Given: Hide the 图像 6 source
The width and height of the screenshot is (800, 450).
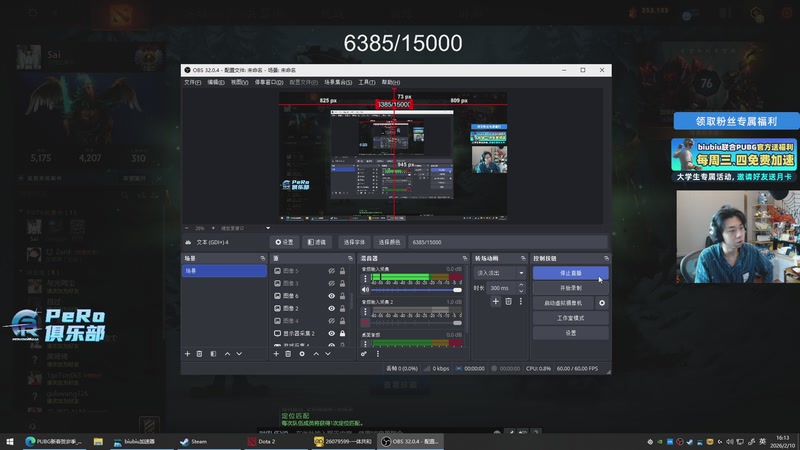Looking at the screenshot, I should pyautogui.click(x=332, y=296).
